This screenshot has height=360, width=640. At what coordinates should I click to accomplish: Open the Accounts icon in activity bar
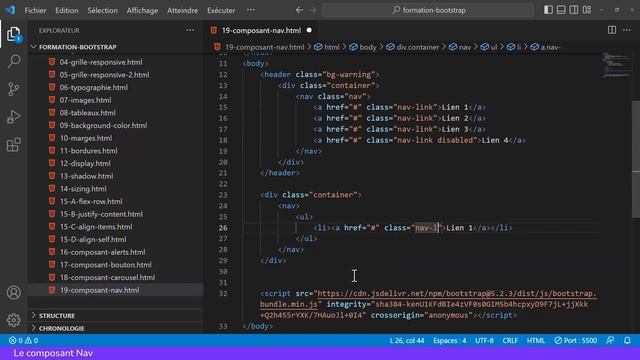[x=13, y=293]
